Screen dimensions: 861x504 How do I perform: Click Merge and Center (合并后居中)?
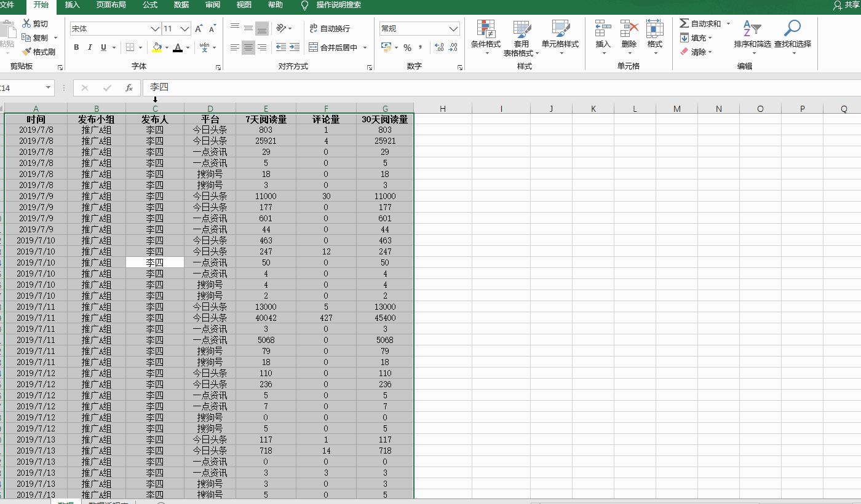coord(333,47)
